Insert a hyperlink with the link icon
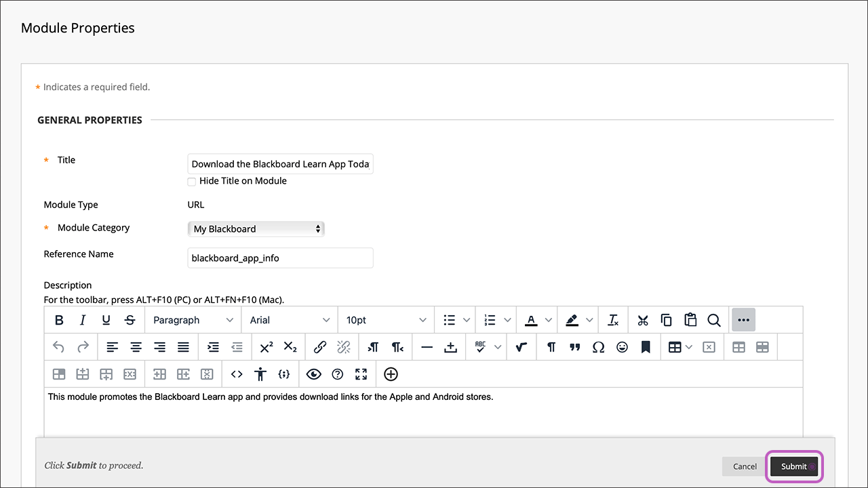 (319, 346)
